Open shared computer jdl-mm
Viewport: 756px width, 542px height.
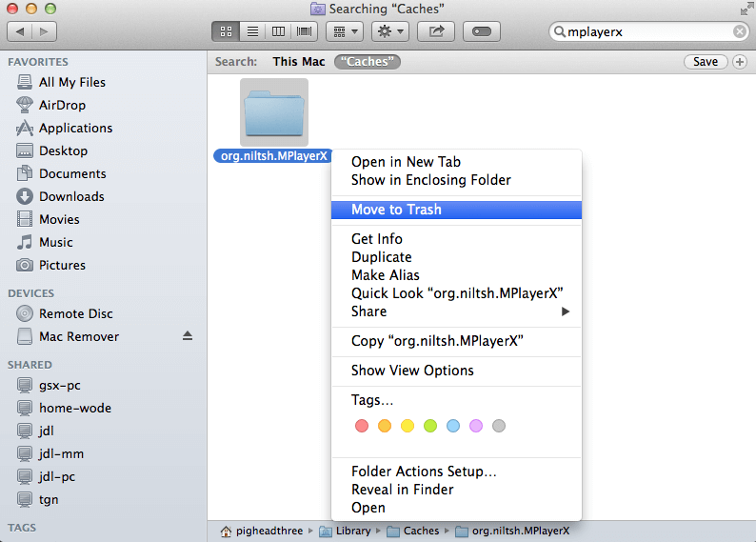click(x=61, y=453)
